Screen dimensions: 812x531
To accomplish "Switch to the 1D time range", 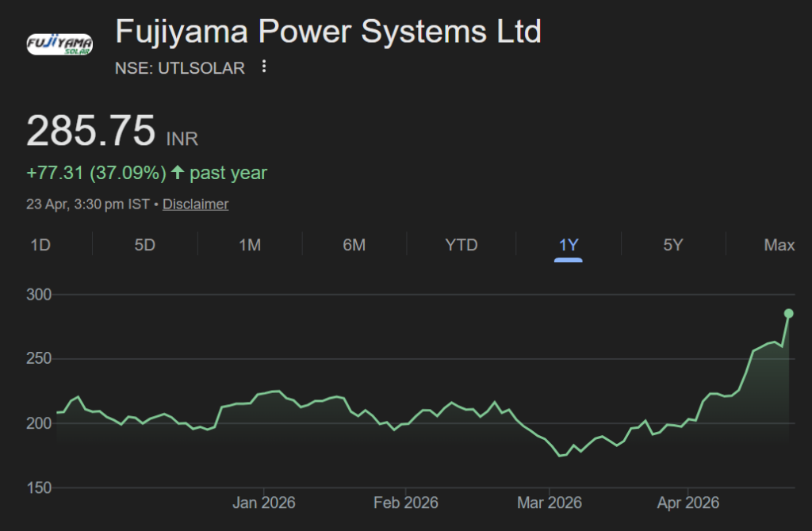I will [40, 245].
